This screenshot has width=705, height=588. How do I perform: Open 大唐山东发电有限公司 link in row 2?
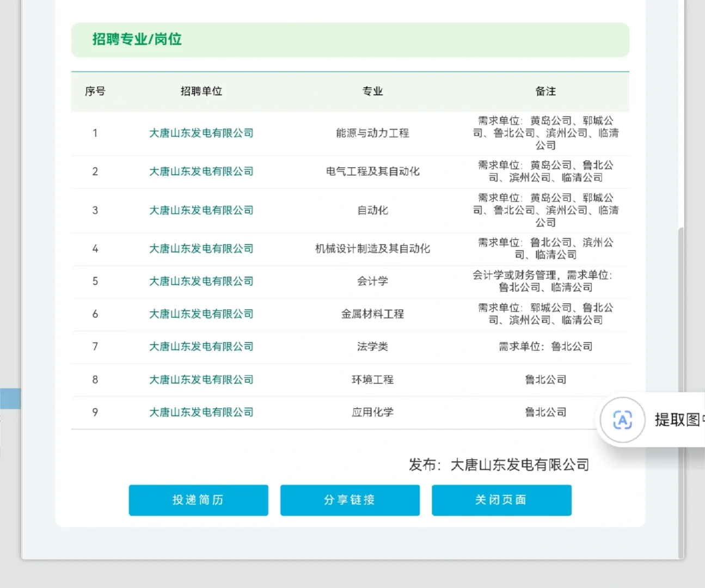[201, 171]
